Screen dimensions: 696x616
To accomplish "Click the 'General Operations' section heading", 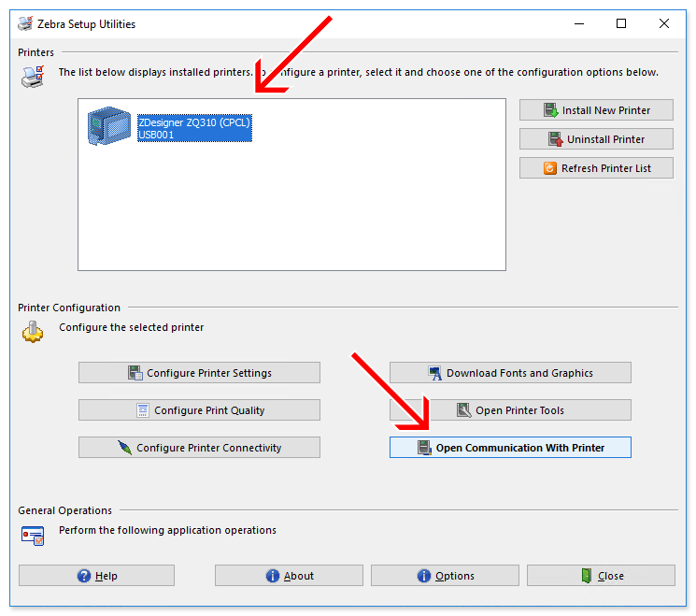I will point(64,510).
